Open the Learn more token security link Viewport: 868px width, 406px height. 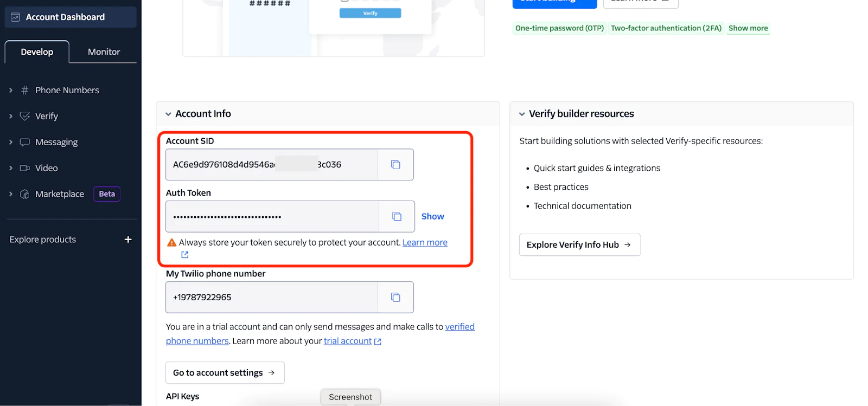coord(425,243)
